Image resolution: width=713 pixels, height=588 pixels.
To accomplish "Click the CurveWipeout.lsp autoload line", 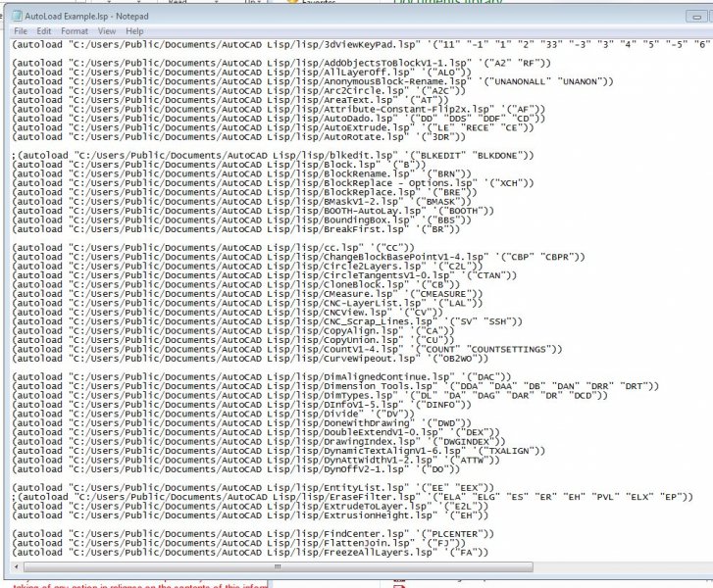I will coord(250,359).
